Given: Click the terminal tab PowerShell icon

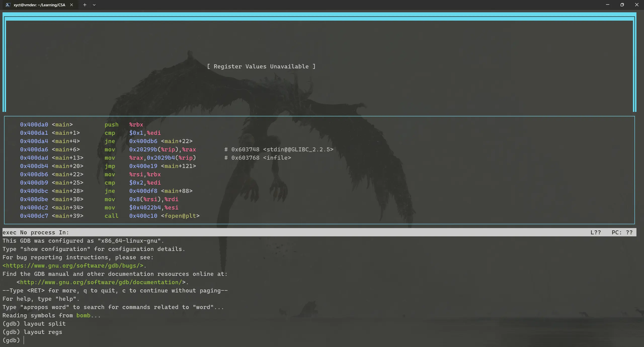Looking at the screenshot, I should pos(8,5).
